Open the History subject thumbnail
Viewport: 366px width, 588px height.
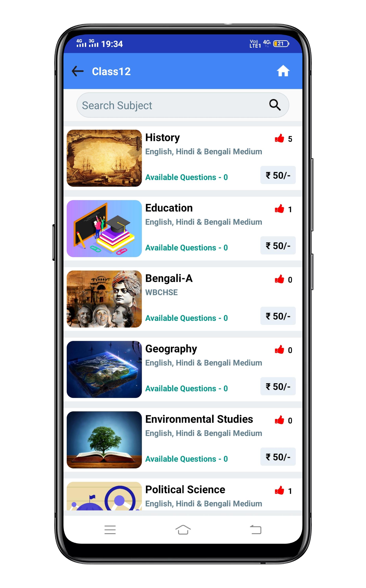[x=104, y=158]
